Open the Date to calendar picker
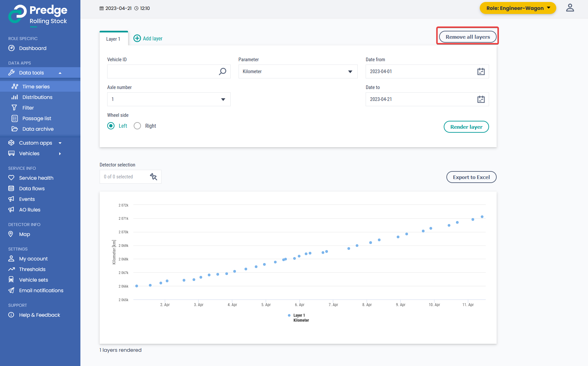This screenshot has height=366, width=588. [481, 99]
